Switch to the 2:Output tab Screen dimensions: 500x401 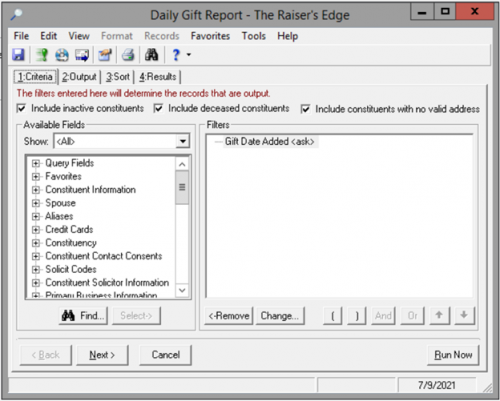click(x=79, y=77)
